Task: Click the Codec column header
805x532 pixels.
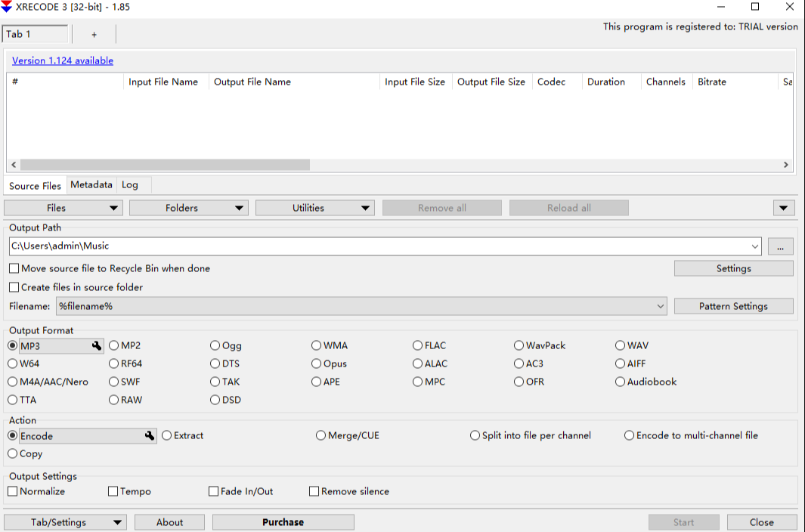Action: (x=557, y=82)
